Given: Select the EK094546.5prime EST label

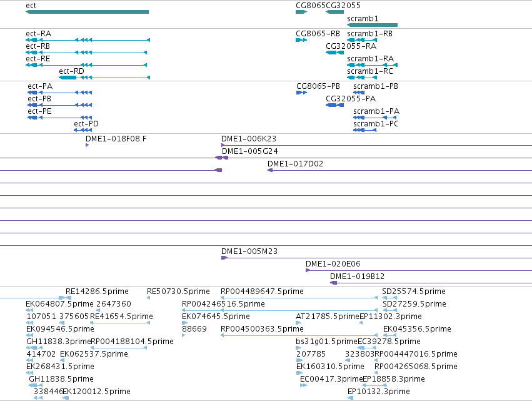Looking at the screenshot, I should point(60,329).
